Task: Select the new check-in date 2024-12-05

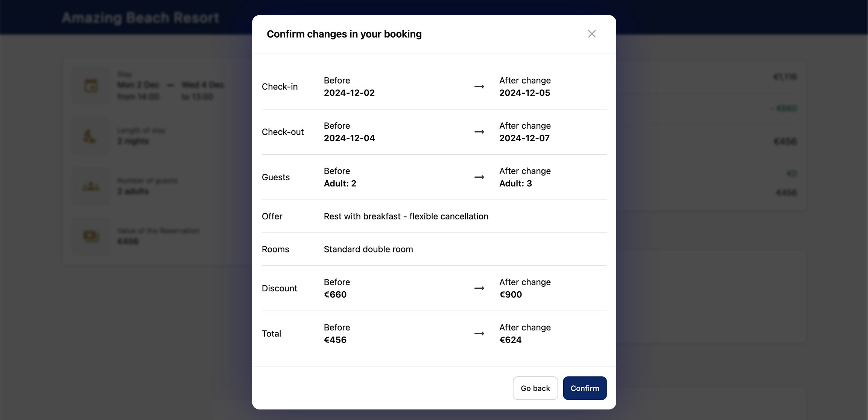Action: (x=524, y=93)
